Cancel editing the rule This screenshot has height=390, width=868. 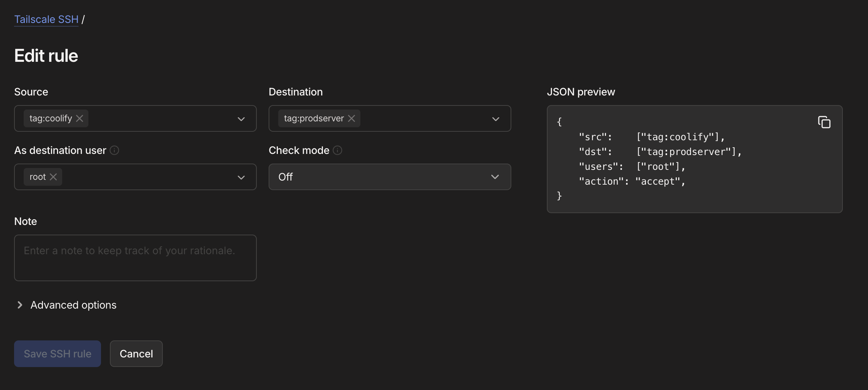136,354
